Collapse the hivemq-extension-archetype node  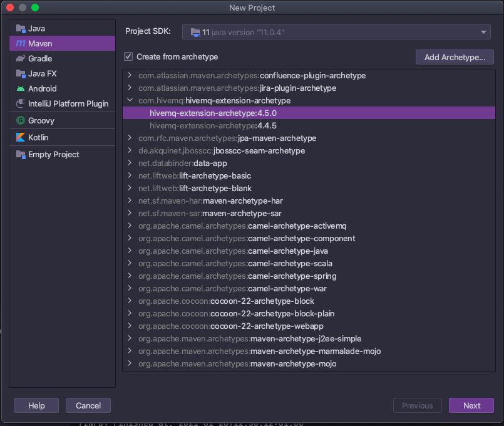pos(130,100)
